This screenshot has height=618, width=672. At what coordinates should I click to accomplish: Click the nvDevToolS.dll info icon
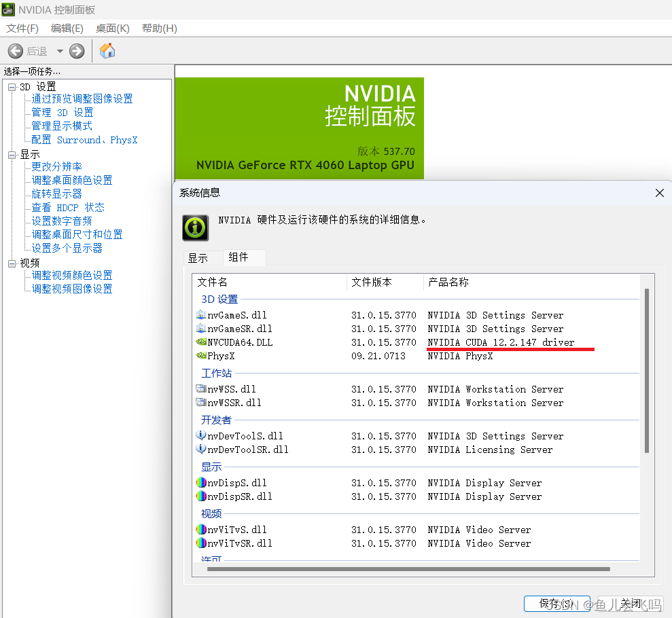[200, 435]
